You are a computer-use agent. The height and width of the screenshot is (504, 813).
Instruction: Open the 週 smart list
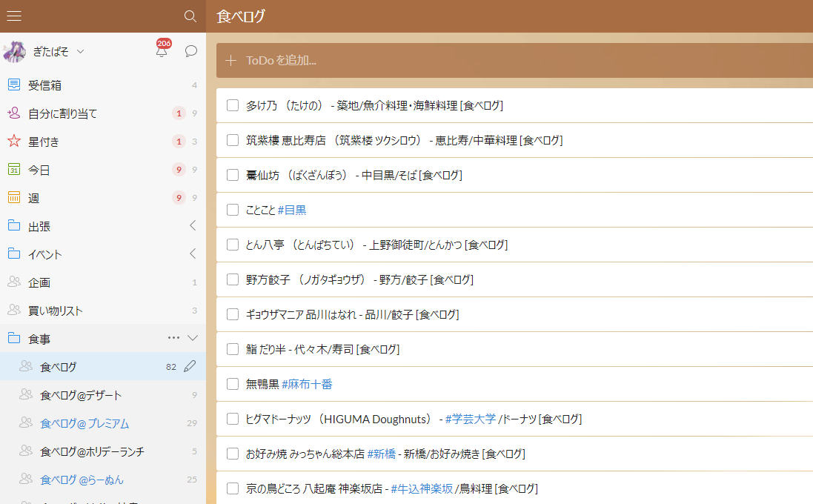coord(103,198)
